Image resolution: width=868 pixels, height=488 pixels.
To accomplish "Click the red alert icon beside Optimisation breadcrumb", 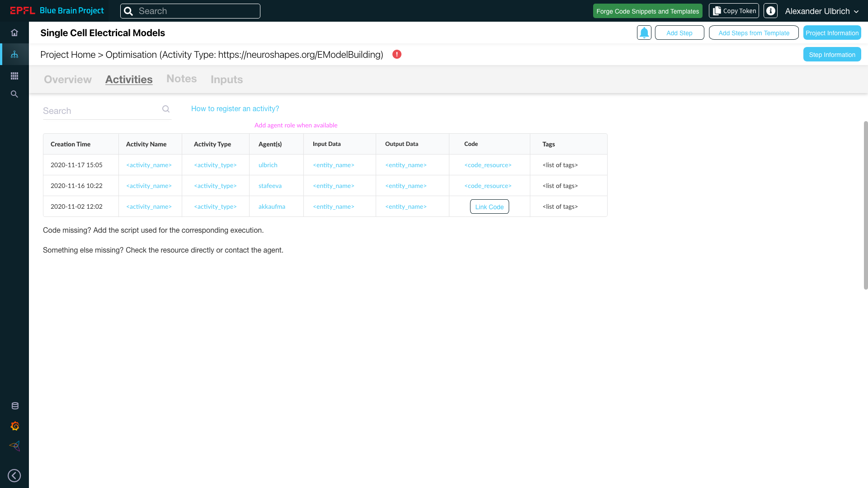I will pos(397,54).
